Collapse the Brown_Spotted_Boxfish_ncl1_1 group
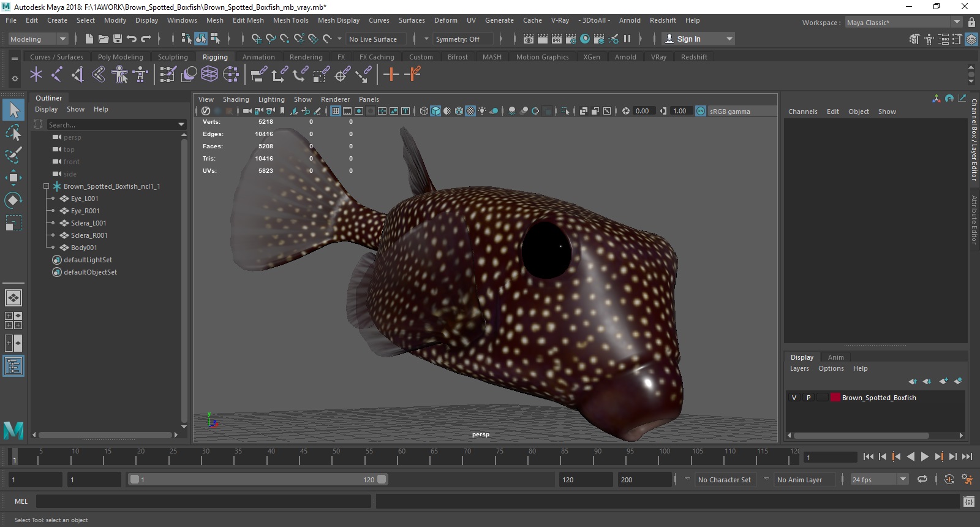The width and height of the screenshot is (980, 527). [x=46, y=186]
